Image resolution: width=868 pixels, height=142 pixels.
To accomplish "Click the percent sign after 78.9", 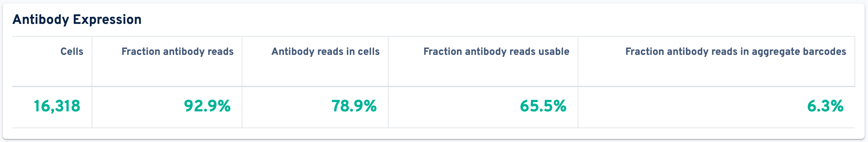I will click(370, 106).
